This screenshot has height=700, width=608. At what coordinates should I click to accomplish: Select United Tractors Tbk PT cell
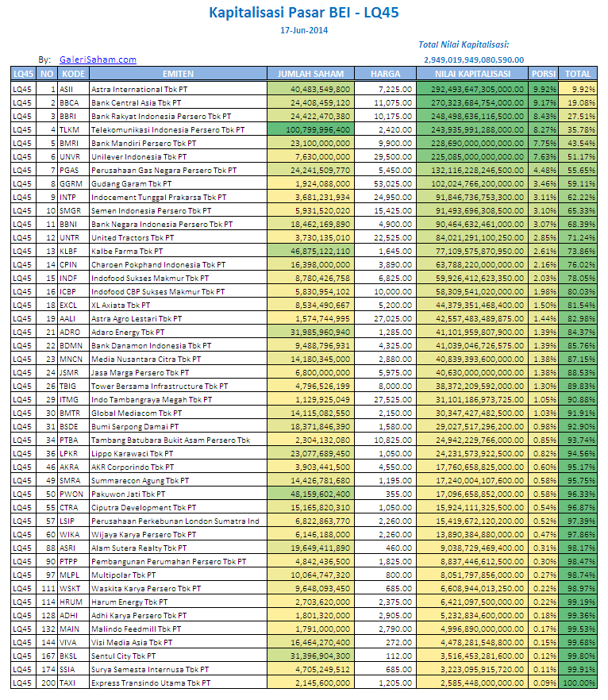pyautogui.click(x=178, y=237)
